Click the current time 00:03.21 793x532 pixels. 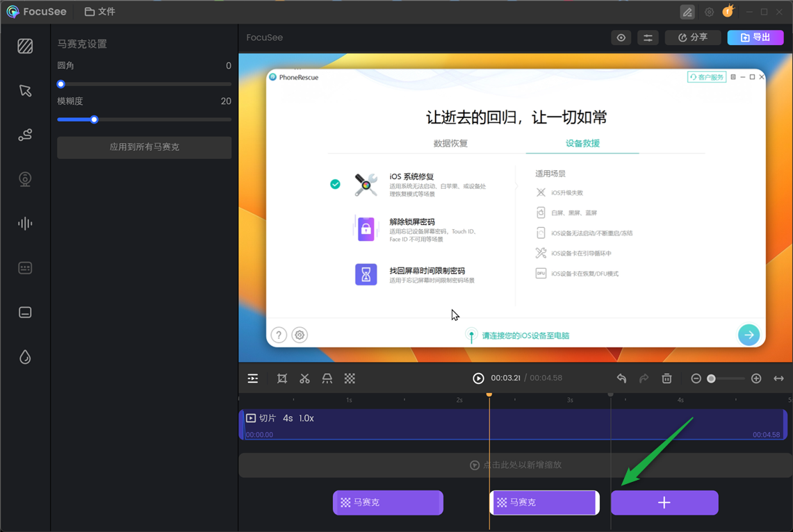[505, 378]
